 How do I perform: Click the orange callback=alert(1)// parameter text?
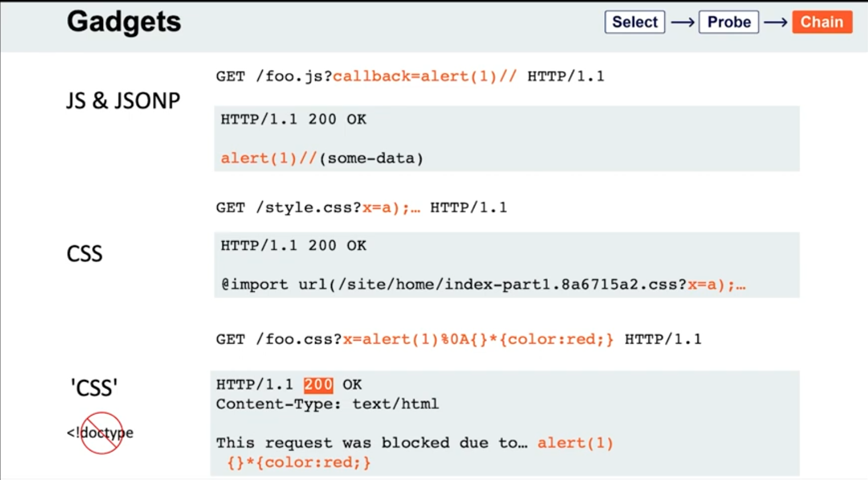click(x=424, y=76)
